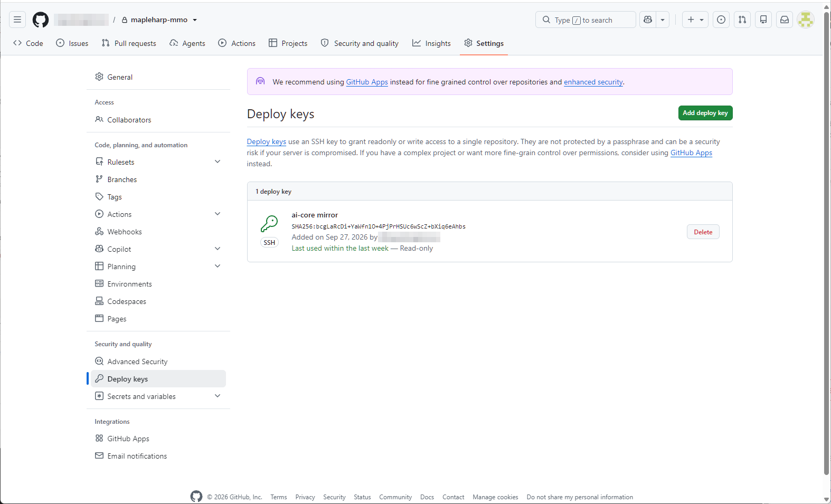
Task: Switch to the Issues tab
Action: (x=72, y=43)
